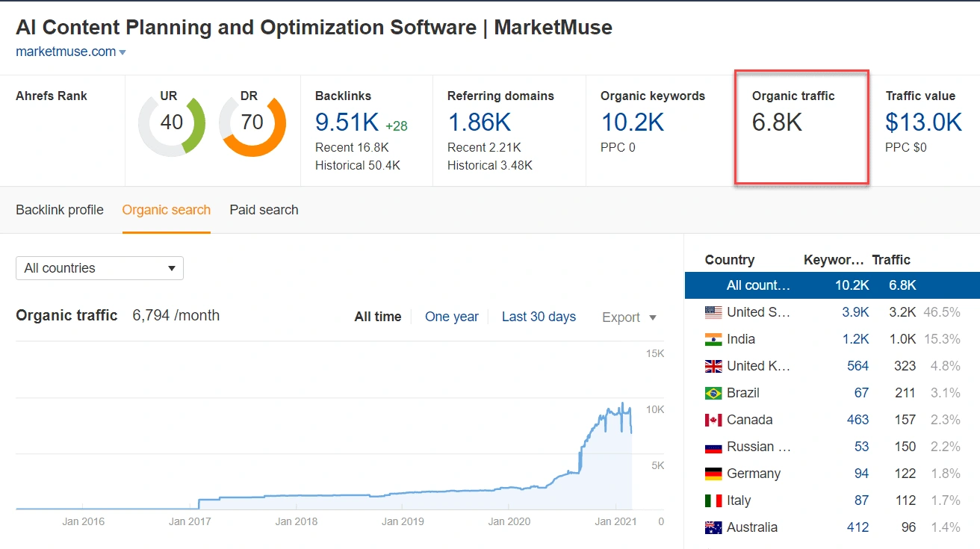The width and height of the screenshot is (980, 549).
Task: Click United Kingdom keywords count 564
Action: [858, 366]
